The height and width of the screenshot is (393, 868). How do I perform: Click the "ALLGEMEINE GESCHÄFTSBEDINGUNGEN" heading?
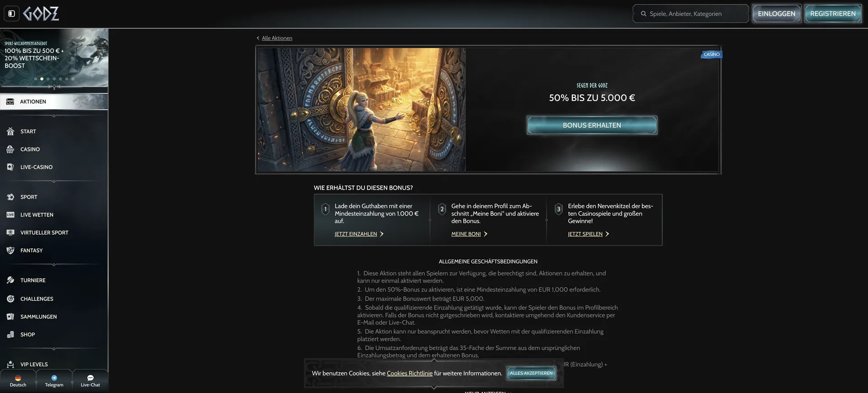488,262
